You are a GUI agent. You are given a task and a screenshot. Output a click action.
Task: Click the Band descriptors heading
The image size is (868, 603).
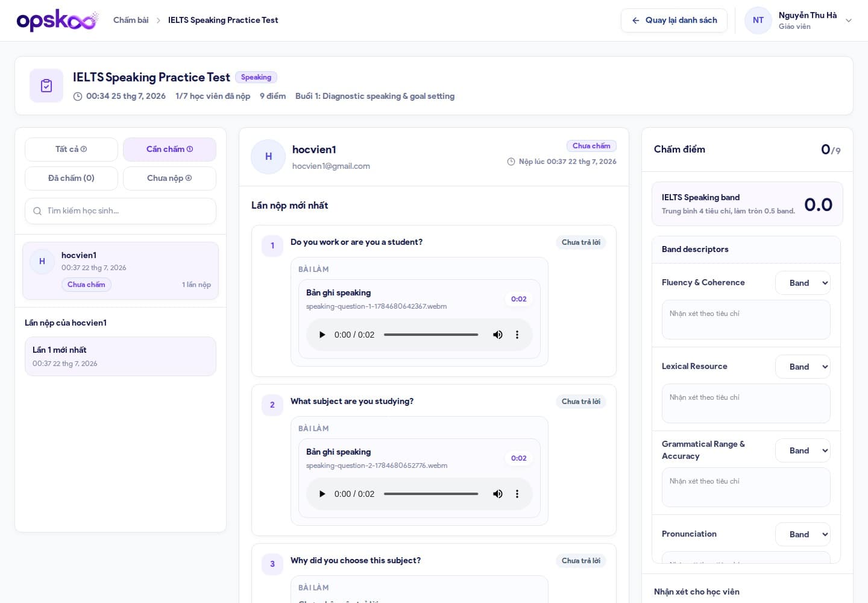[695, 249]
